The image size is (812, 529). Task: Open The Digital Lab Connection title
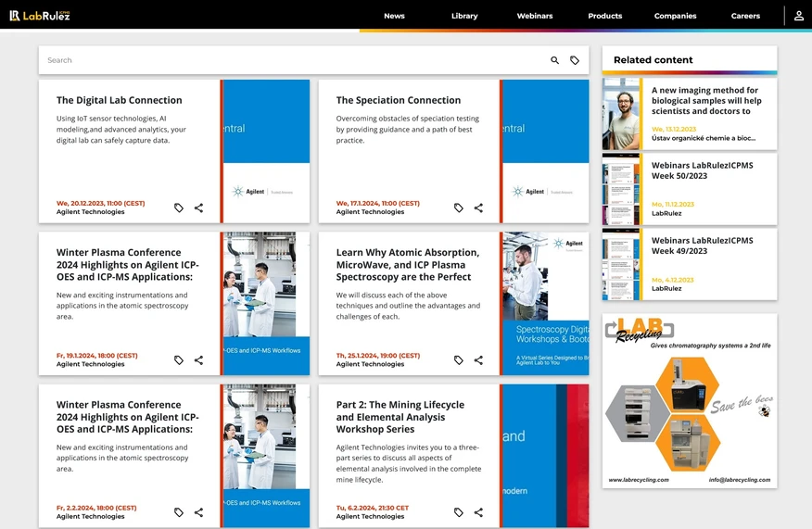(x=119, y=100)
